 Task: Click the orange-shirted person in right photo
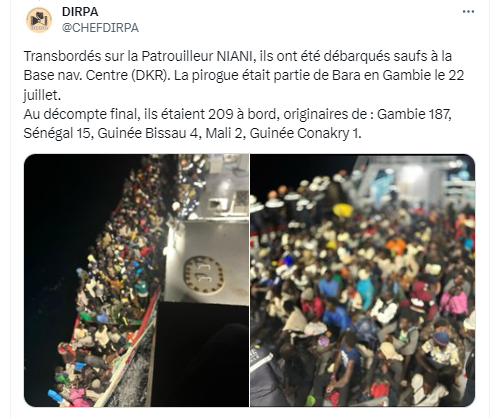pos(396,246)
